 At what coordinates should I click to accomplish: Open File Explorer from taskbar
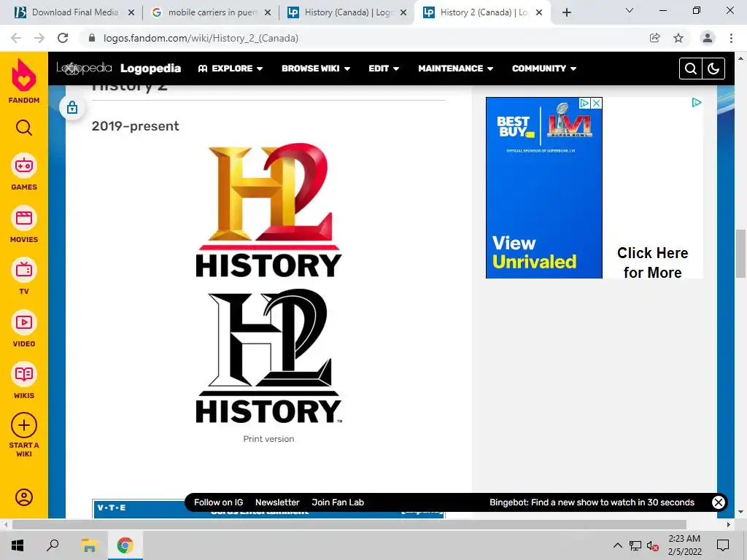(88, 545)
